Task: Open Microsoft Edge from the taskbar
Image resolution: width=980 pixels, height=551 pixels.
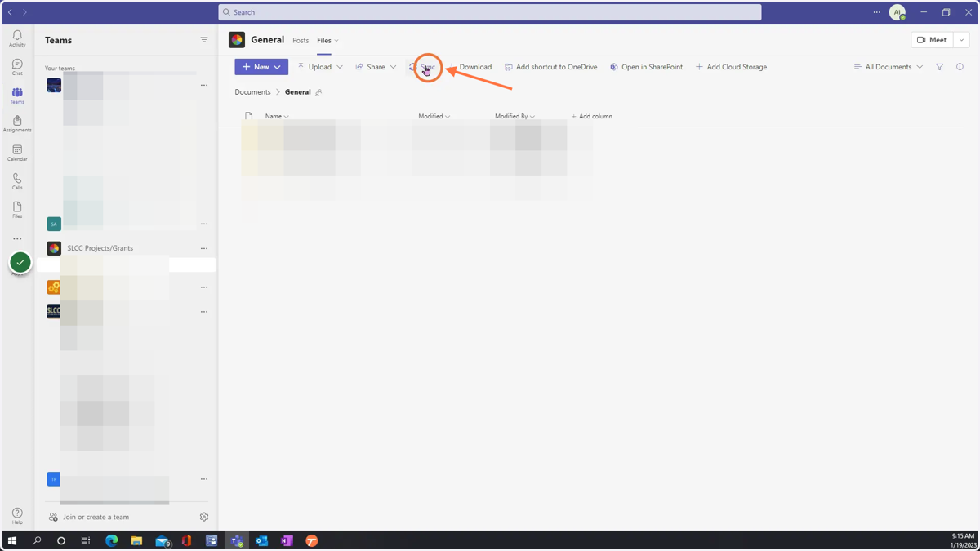Action: click(112, 540)
